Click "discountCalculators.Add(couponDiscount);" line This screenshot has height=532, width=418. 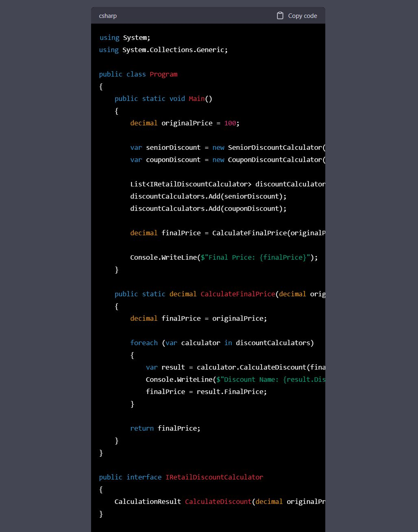(x=208, y=208)
